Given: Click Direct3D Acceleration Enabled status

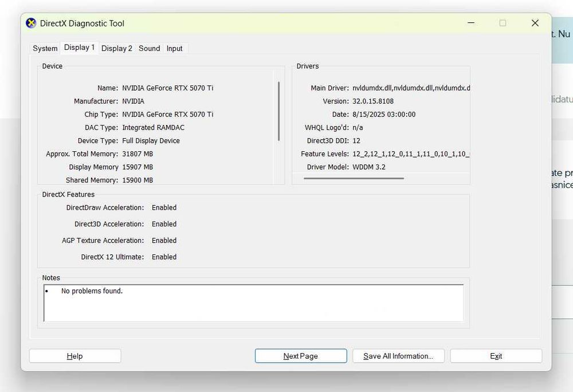Looking at the screenshot, I should (x=164, y=224).
